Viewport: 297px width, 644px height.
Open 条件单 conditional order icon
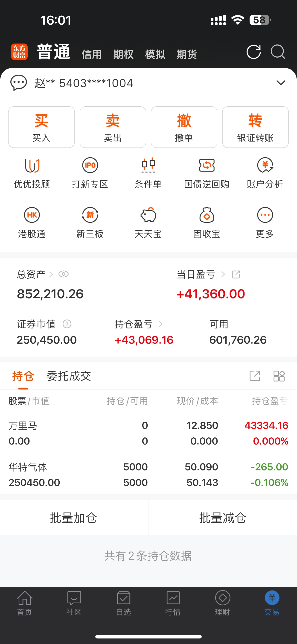(x=148, y=165)
